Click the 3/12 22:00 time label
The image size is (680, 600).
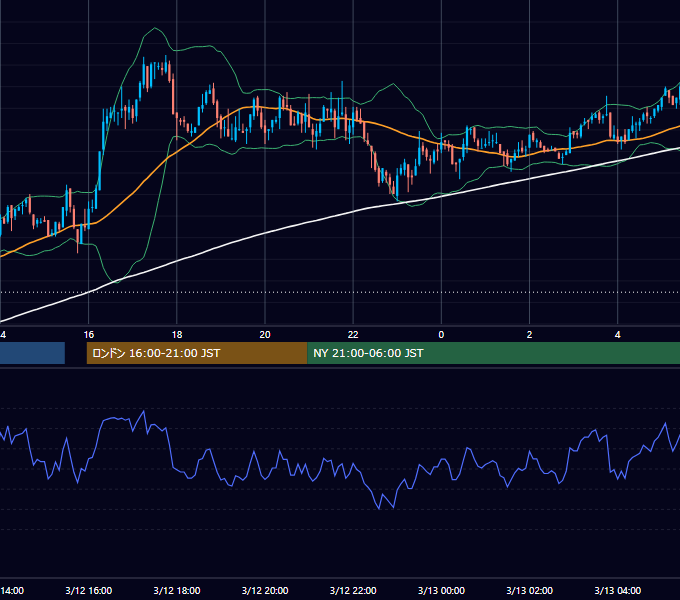pos(353,590)
